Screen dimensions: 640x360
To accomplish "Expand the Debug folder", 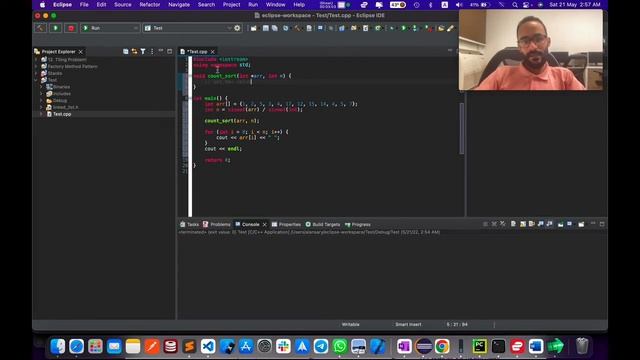I will coord(41,100).
